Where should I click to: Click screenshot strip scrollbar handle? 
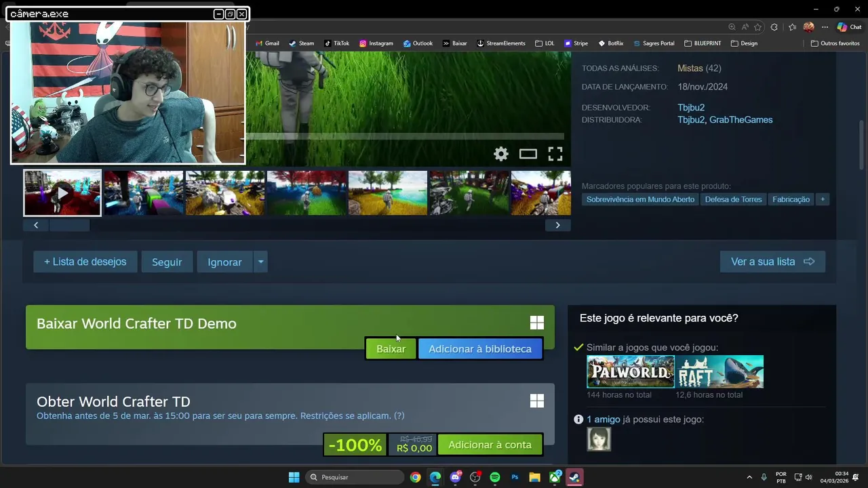click(69, 225)
